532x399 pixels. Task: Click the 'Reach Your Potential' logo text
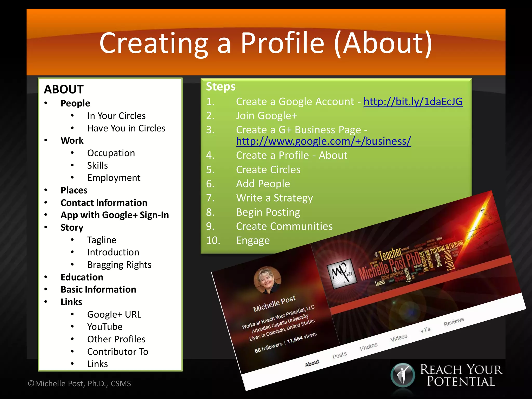point(461,376)
